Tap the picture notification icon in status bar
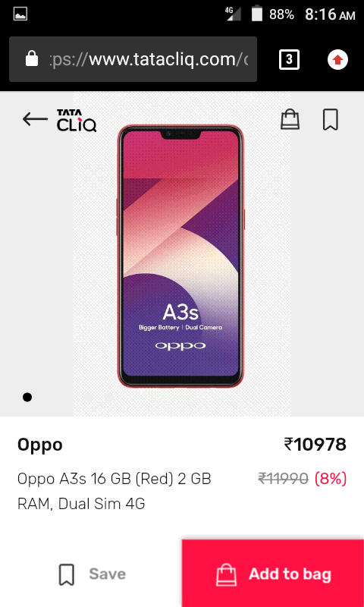This screenshot has width=364, height=607. click(20, 14)
